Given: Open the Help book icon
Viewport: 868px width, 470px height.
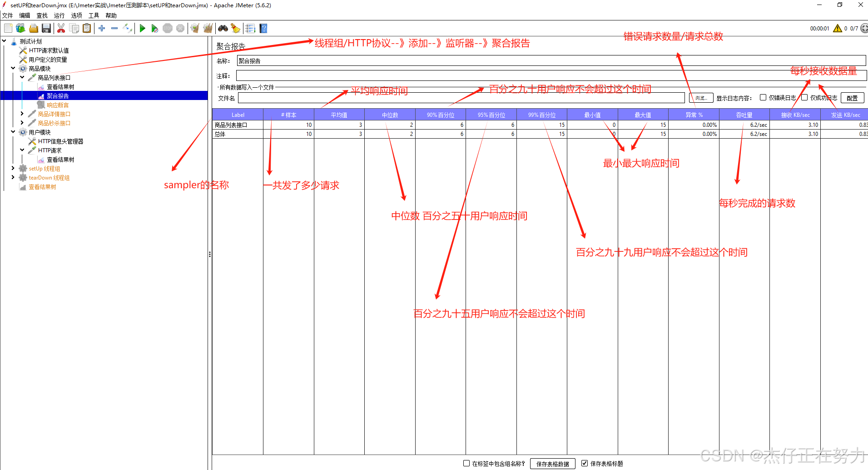Looking at the screenshot, I should click(x=263, y=28).
